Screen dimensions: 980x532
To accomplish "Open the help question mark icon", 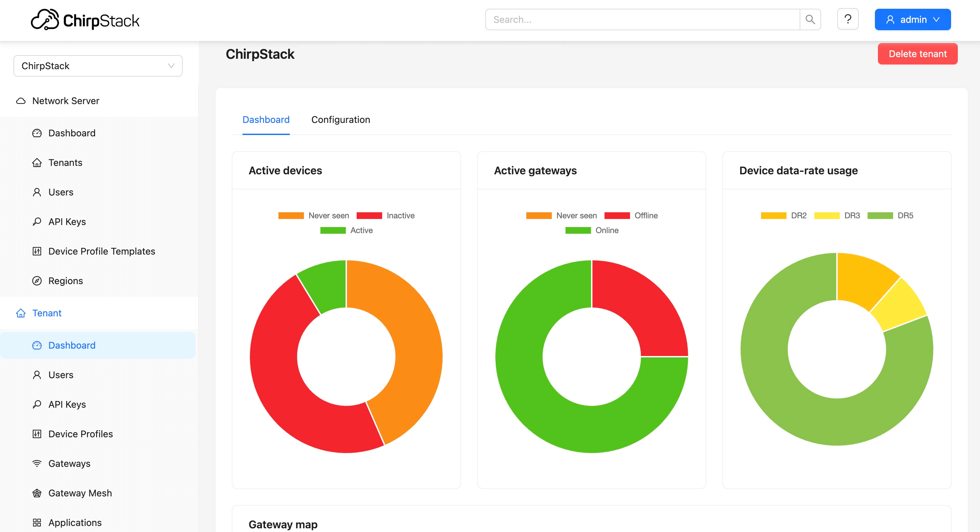I will point(848,19).
